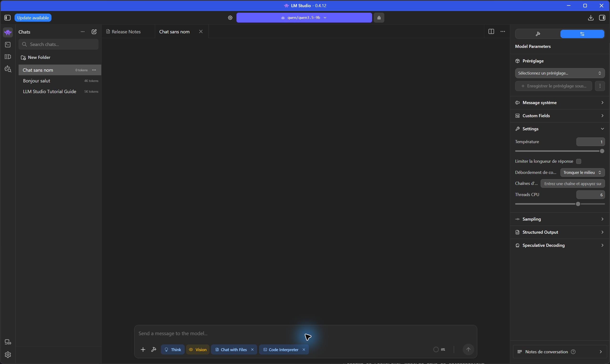The width and height of the screenshot is (610, 364).
Task: Remove the Chat with Files chip
Action: click(x=252, y=349)
